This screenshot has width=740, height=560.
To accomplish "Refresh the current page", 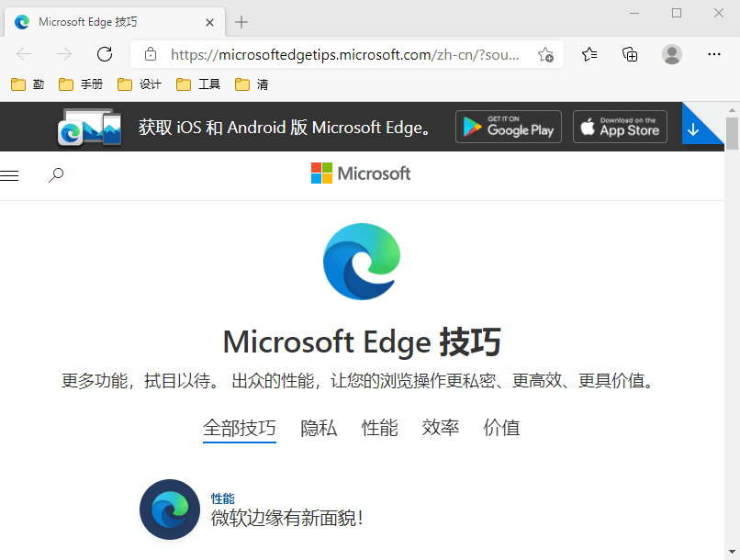I will 104,54.
